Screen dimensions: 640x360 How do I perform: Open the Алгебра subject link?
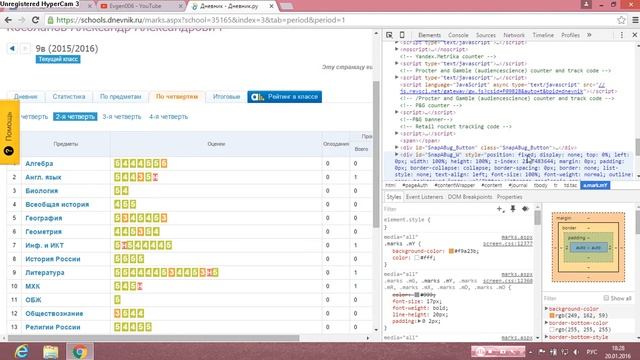click(x=39, y=164)
